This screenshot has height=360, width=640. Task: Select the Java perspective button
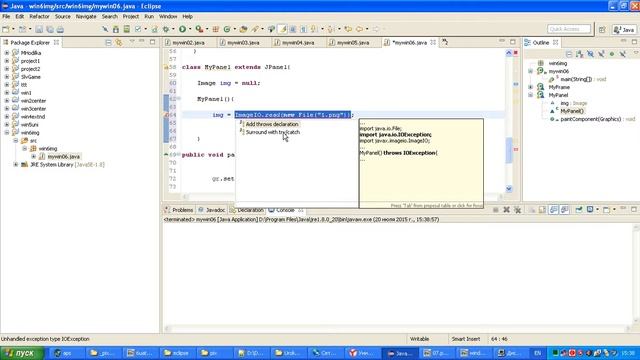[624, 29]
